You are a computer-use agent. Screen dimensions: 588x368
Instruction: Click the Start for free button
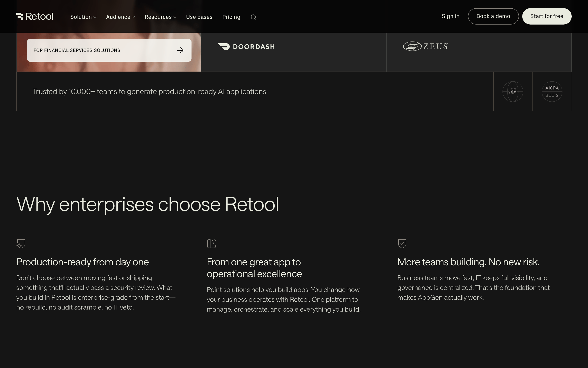(x=547, y=16)
